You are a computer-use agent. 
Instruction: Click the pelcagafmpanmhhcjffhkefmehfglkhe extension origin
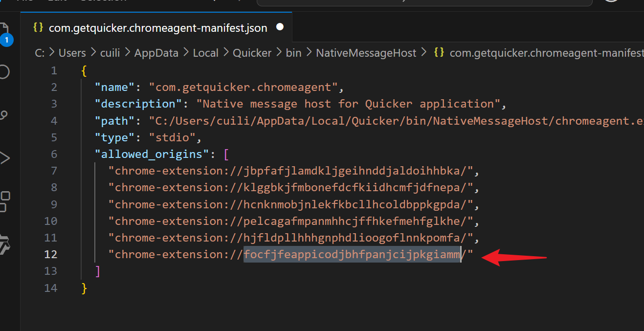click(291, 221)
